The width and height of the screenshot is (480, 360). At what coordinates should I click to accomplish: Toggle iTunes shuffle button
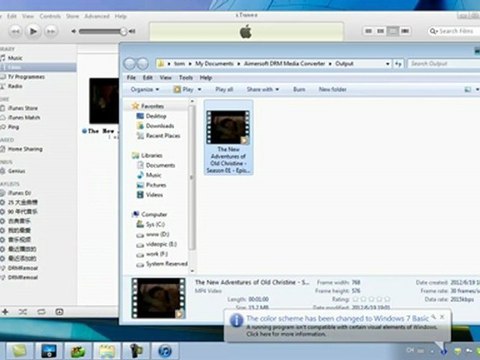[23, 312]
